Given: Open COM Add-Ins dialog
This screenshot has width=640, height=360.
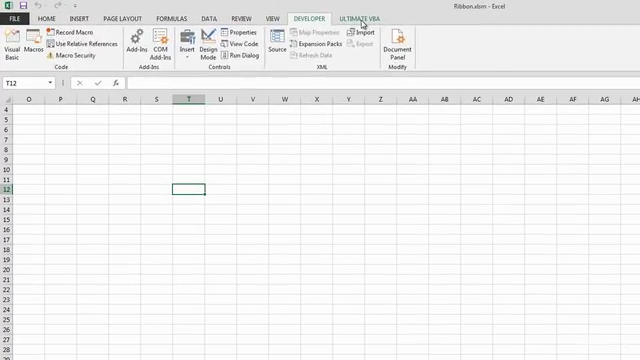Looking at the screenshot, I should tap(160, 44).
